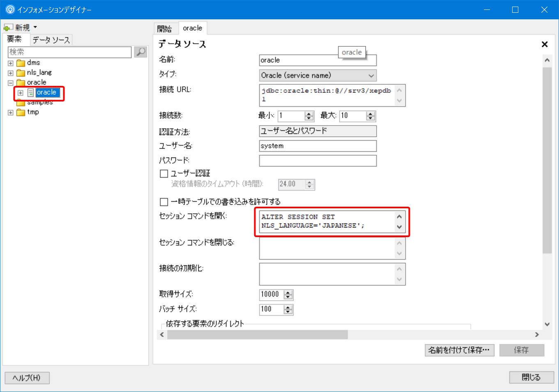Expand the nls_lang tree node

pyautogui.click(x=11, y=73)
